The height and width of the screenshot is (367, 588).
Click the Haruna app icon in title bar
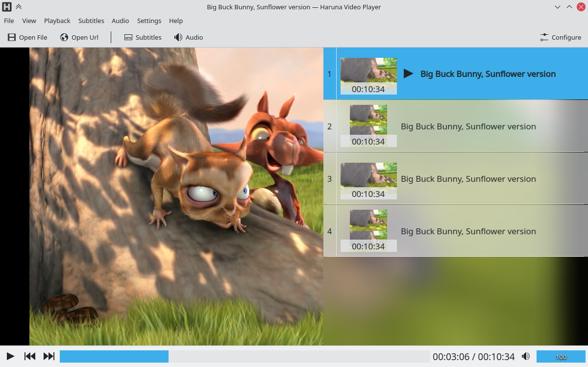(7, 7)
